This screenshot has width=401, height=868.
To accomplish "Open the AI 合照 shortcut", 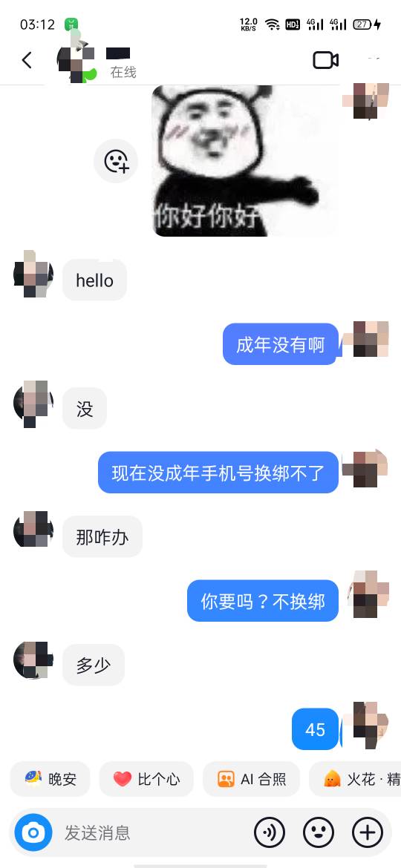I will point(252,779).
